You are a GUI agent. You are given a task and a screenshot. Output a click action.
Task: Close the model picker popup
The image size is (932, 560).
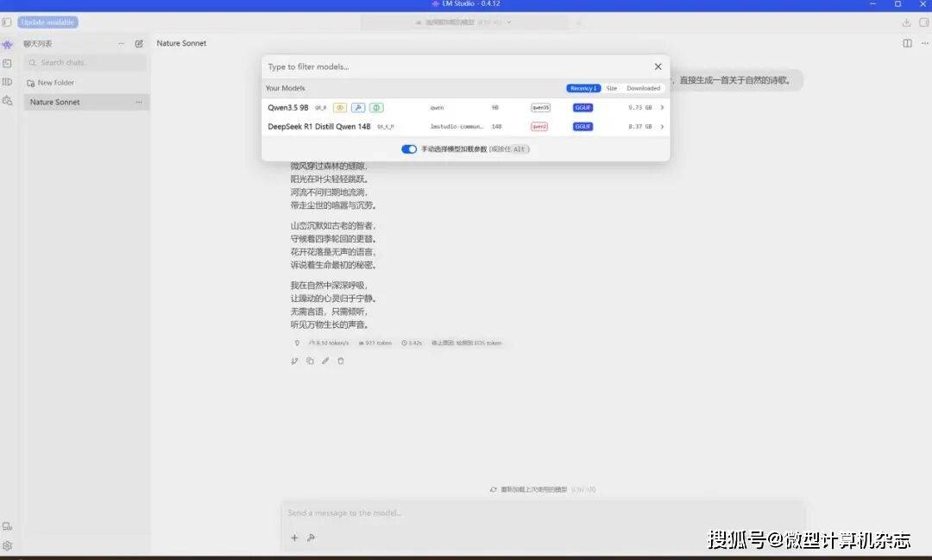(x=658, y=66)
